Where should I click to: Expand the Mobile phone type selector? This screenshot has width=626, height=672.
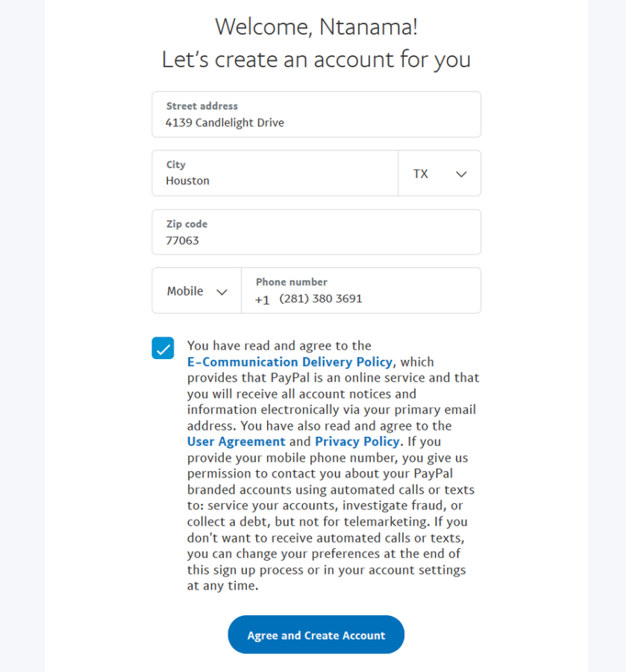click(196, 291)
